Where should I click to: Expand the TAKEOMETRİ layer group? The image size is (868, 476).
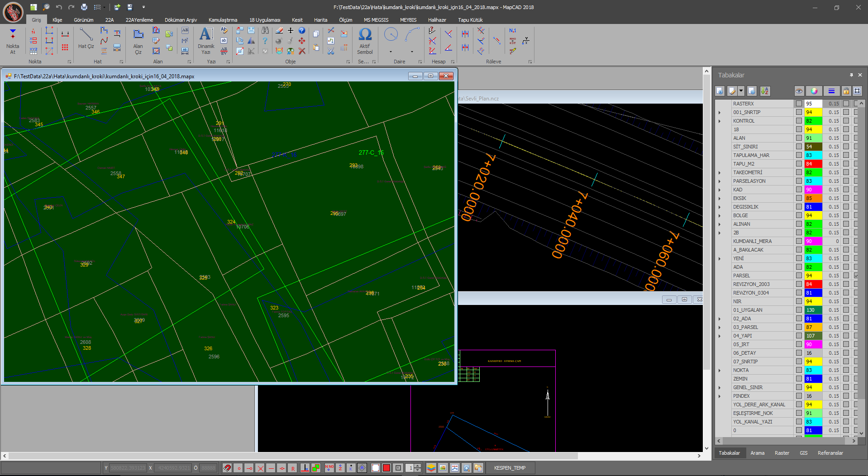tap(720, 173)
